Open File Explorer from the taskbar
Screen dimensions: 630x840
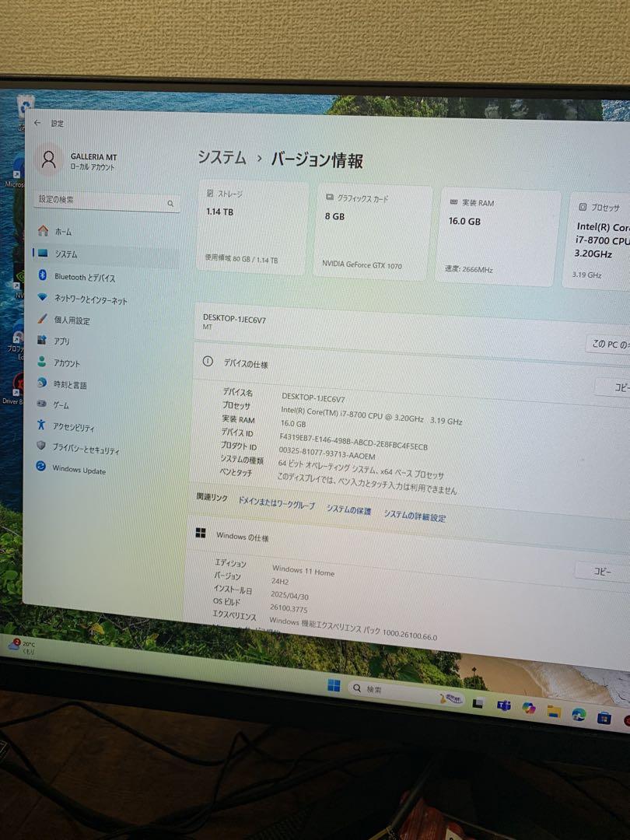point(554,712)
